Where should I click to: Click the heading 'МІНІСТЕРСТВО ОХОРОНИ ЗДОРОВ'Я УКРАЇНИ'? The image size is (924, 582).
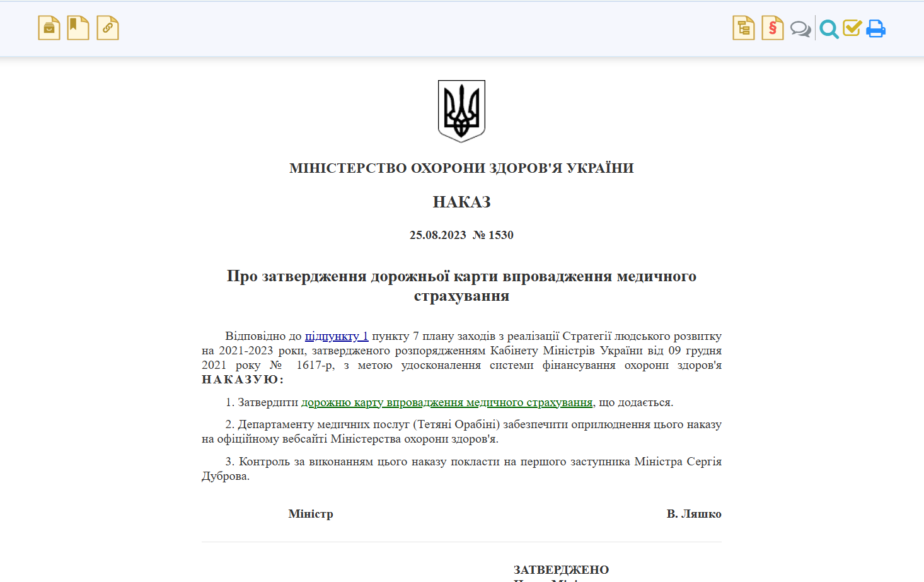pyautogui.click(x=461, y=168)
